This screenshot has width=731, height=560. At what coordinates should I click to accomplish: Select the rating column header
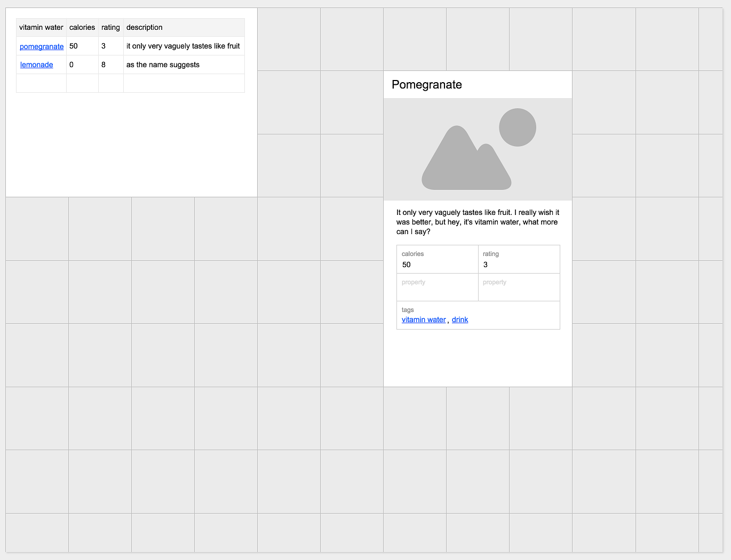tap(110, 27)
